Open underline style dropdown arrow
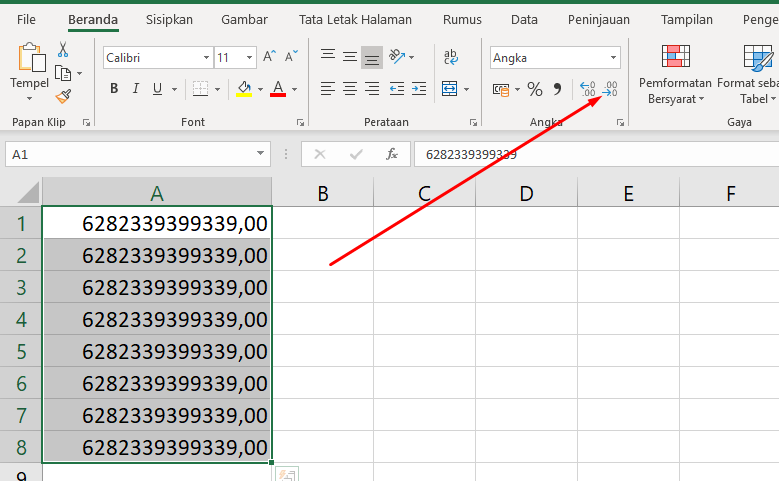 174,89
